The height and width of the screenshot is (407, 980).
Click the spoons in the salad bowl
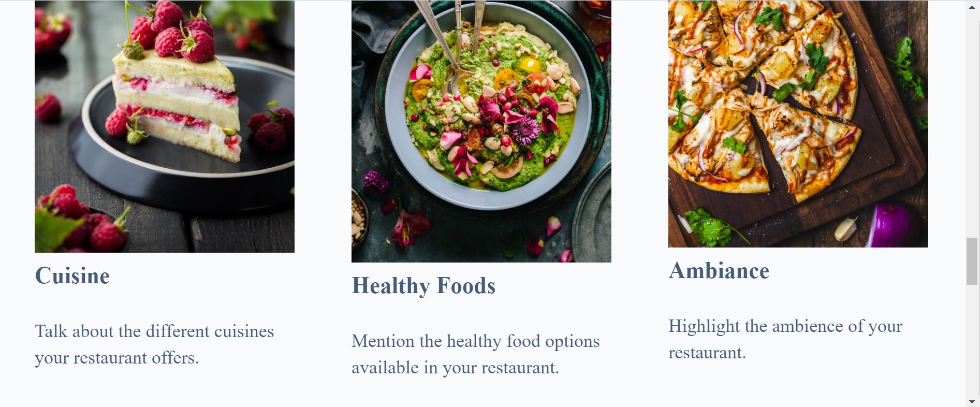[455, 39]
